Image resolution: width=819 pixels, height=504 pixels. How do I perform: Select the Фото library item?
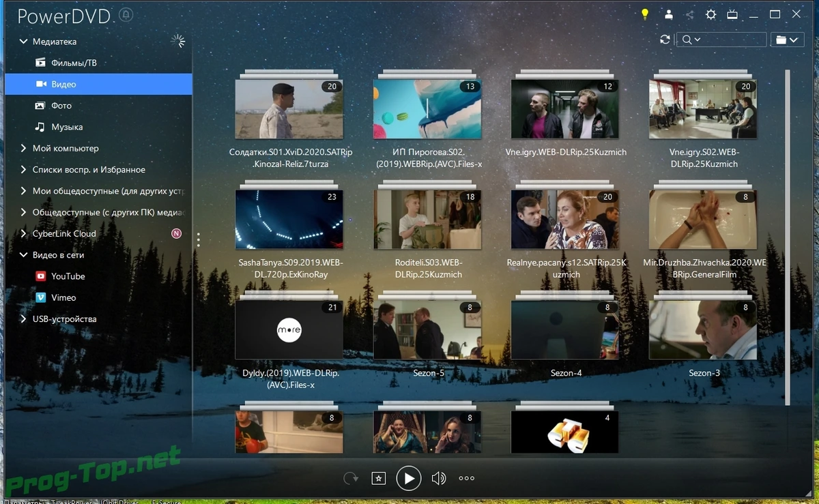(98, 106)
